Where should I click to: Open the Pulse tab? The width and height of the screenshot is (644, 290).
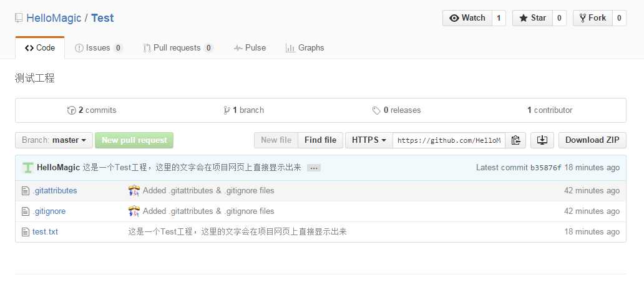point(250,48)
